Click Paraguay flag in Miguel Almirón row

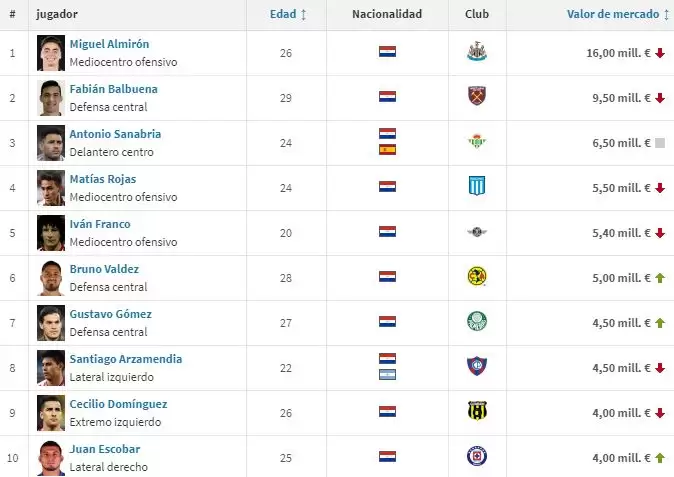click(x=387, y=52)
